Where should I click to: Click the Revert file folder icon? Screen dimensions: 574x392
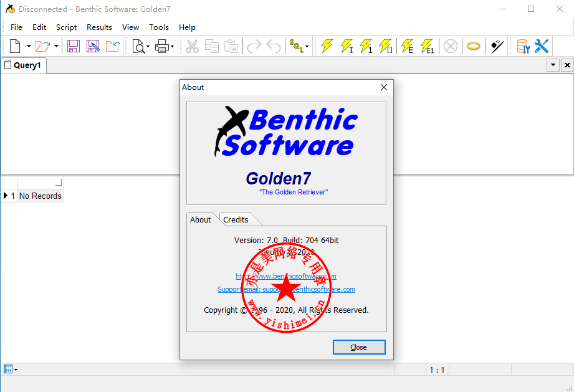click(x=112, y=46)
